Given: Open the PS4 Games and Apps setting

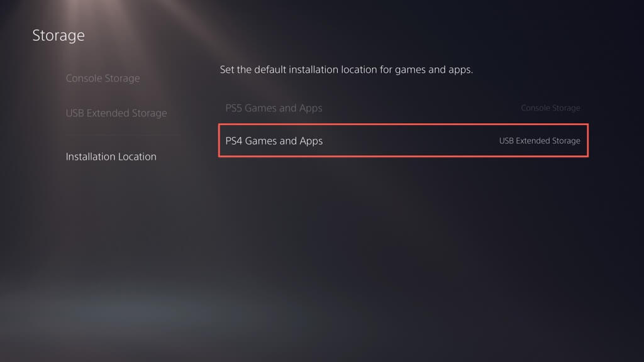Looking at the screenshot, I should 403,140.
